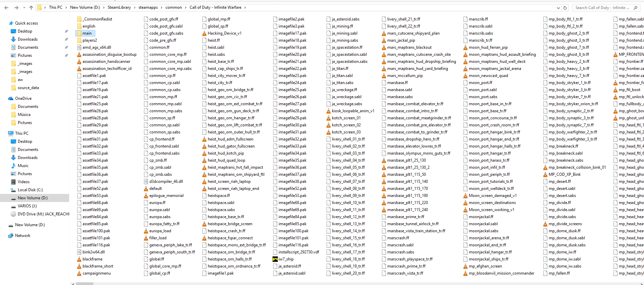Screen dimensions: 644x285
Task: Select VLC file 'mars_jackal_pip'
Action: click(x=401, y=40)
